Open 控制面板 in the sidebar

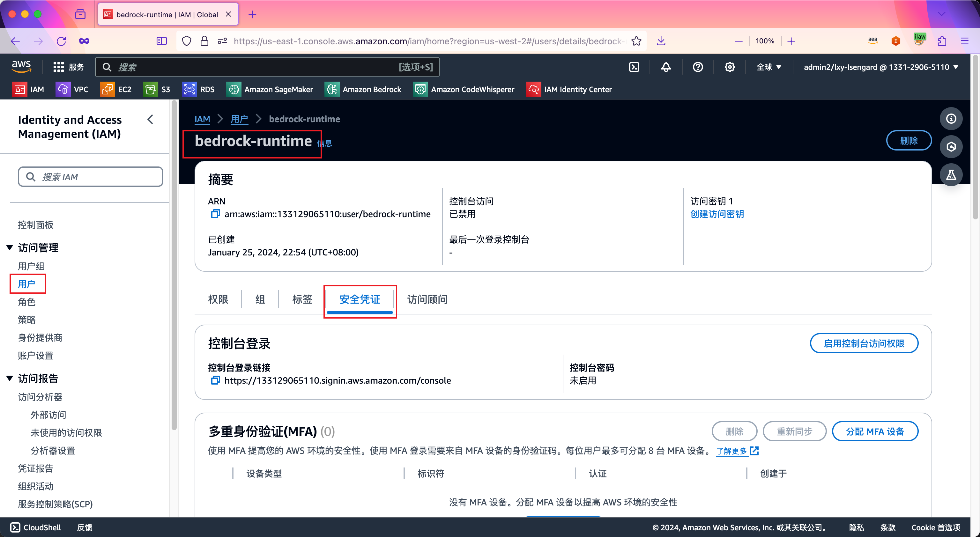36,224
